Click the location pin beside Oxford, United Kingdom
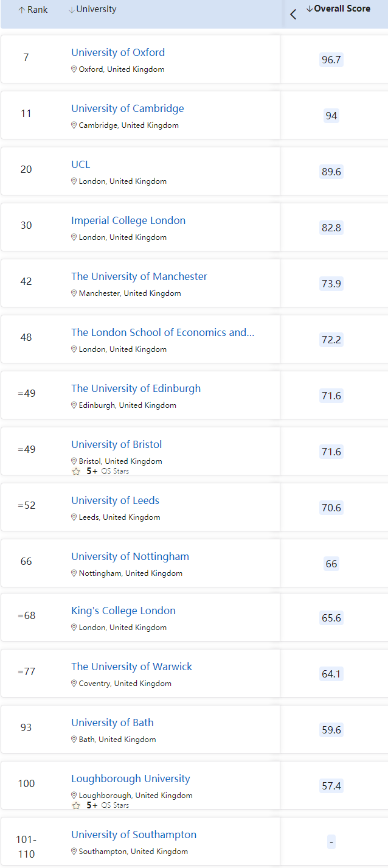388x868 pixels. (74, 69)
